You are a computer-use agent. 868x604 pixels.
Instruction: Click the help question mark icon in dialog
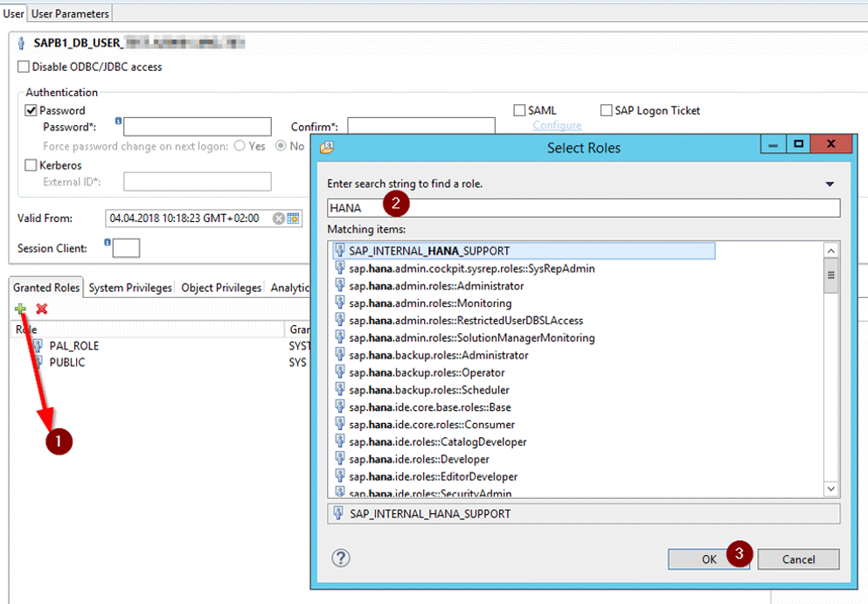(x=341, y=558)
